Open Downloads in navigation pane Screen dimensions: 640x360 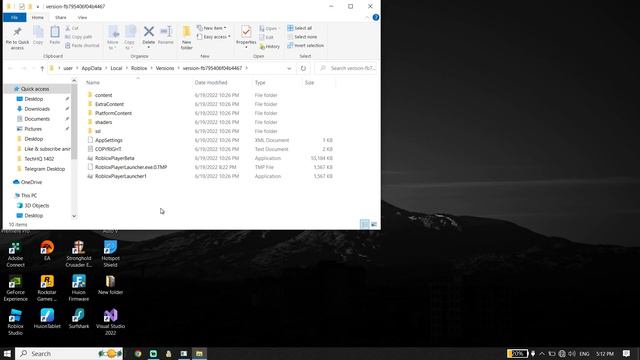pos(37,109)
